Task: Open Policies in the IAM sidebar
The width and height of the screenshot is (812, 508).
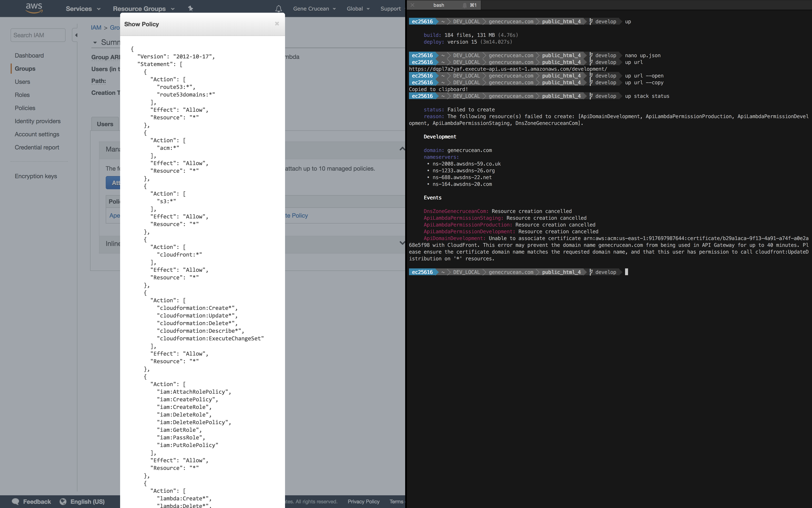Action: tap(25, 108)
